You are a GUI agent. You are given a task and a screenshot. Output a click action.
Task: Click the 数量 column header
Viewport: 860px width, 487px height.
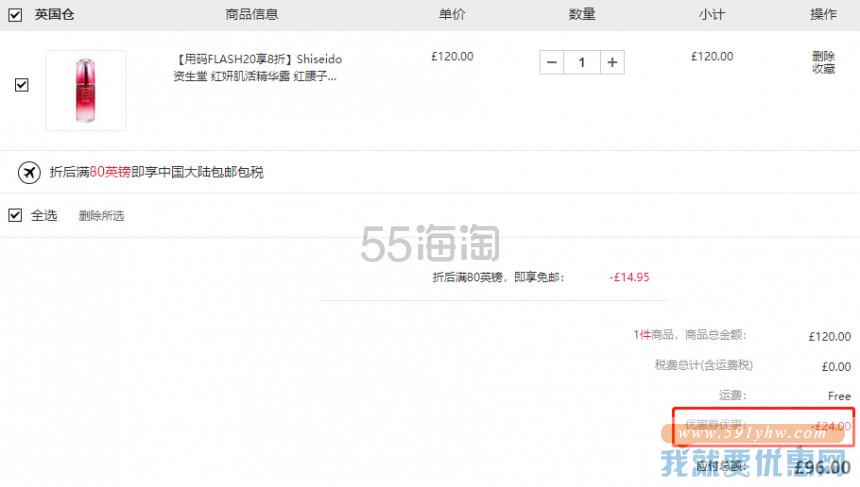pos(582,14)
